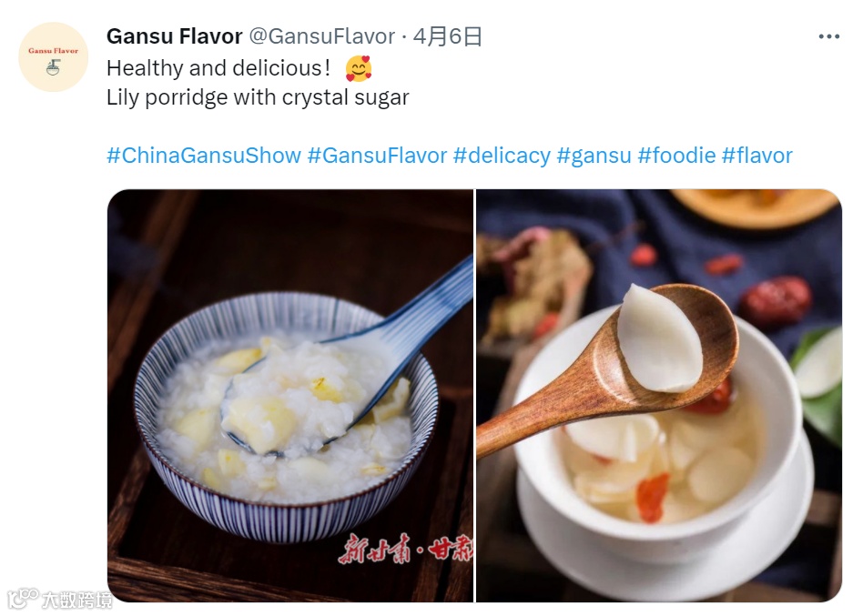This screenshot has width=863, height=616.
Task: Open the wooden spoon lily soup photo
Action: [x=659, y=396]
